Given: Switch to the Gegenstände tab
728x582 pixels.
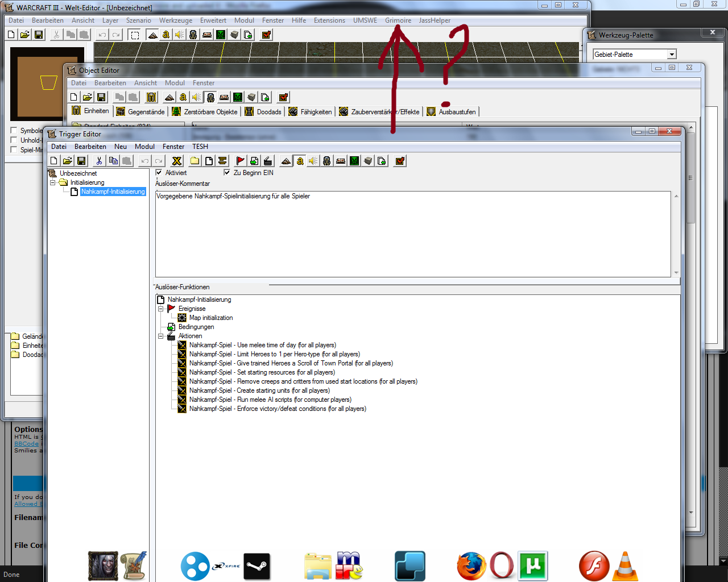Looking at the screenshot, I should pos(140,111).
